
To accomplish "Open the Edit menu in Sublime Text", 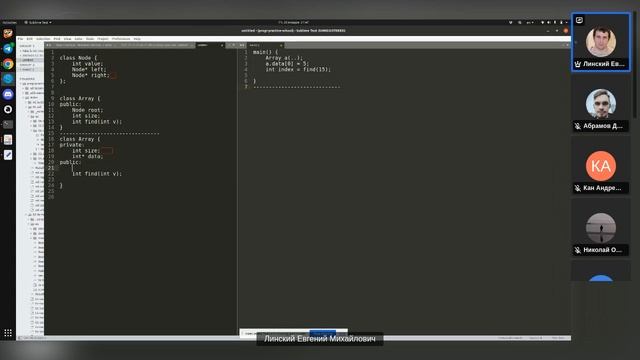I will pos(29,39).
